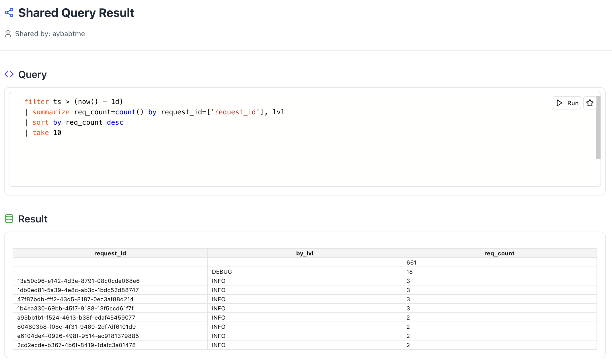Click the Result section heading

point(33,219)
